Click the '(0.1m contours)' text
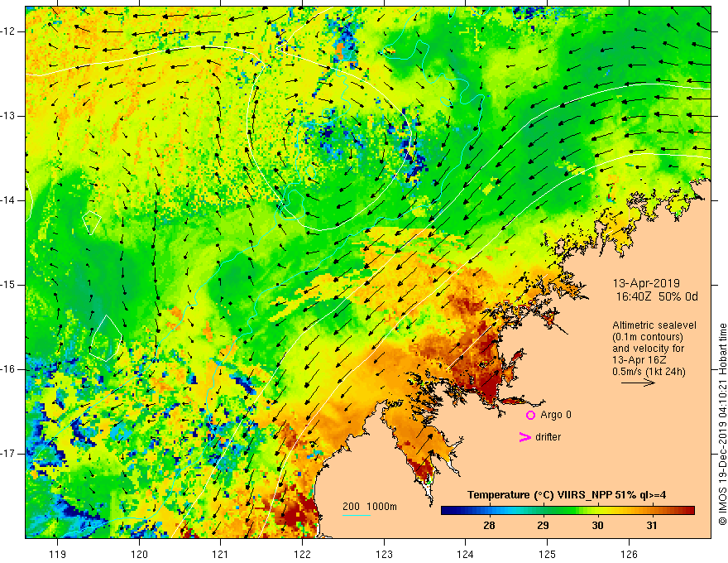The image size is (728, 563). [648, 337]
